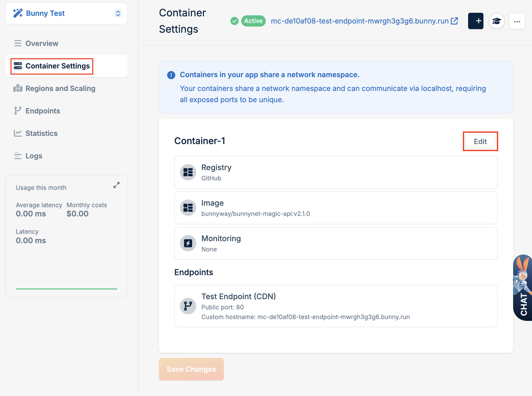
Task: Click the external link icon beside hostname
Action: click(454, 21)
